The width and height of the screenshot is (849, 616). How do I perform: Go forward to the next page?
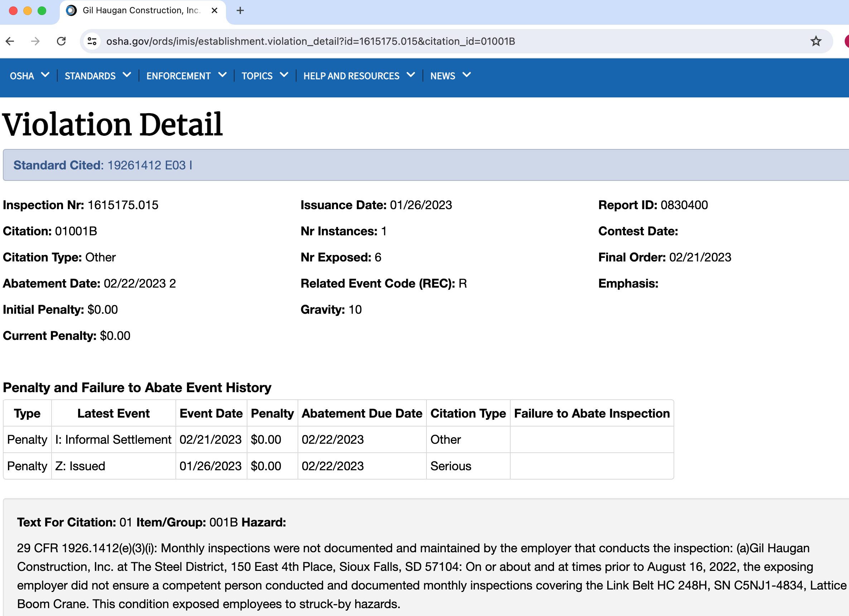pyautogui.click(x=35, y=41)
